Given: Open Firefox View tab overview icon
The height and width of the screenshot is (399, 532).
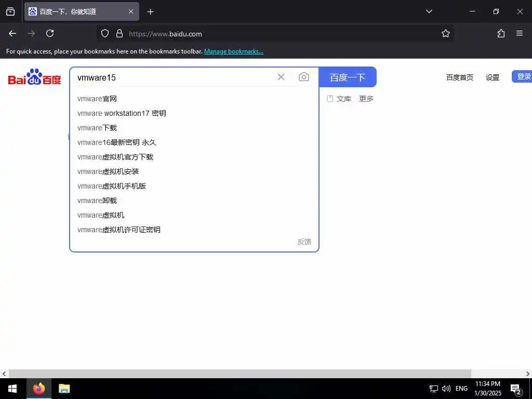Looking at the screenshot, I should 10,11.
